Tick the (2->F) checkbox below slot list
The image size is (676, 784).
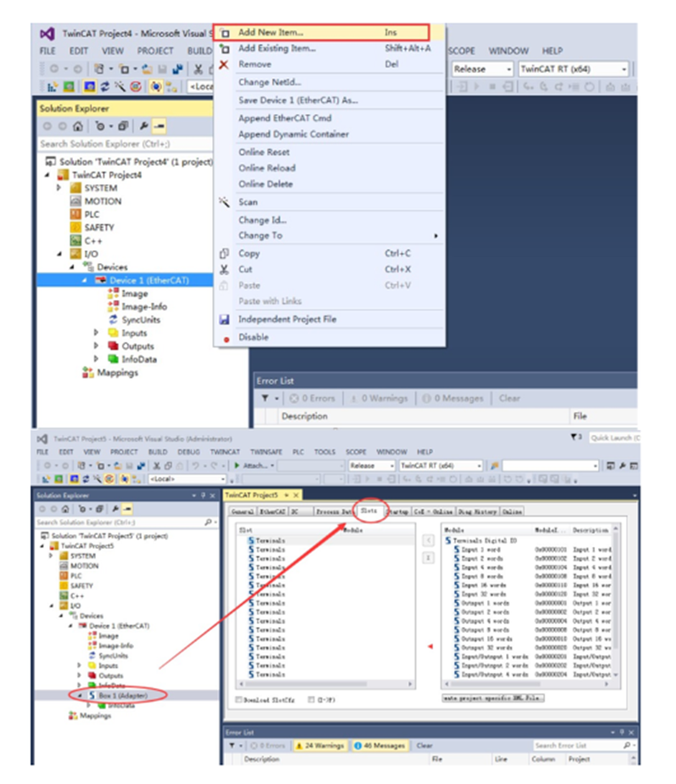pyautogui.click(x=312, y=700)
